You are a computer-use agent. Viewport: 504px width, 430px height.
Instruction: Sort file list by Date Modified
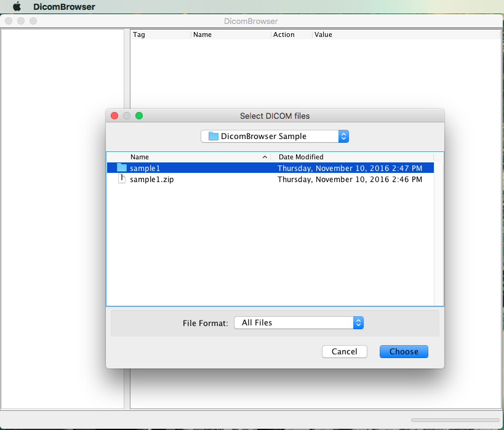(301, 157)
